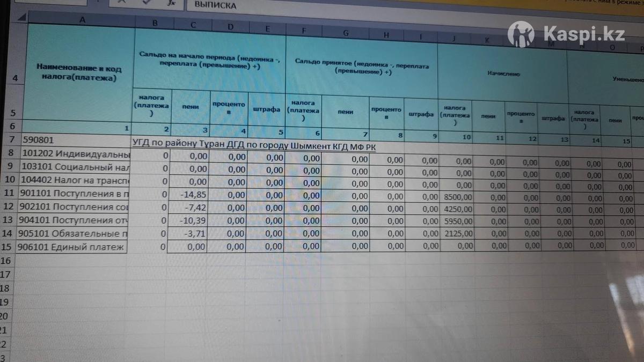Click the 906101 Единый платеж cell
The image size is (644, 362).
coord(73,247)
